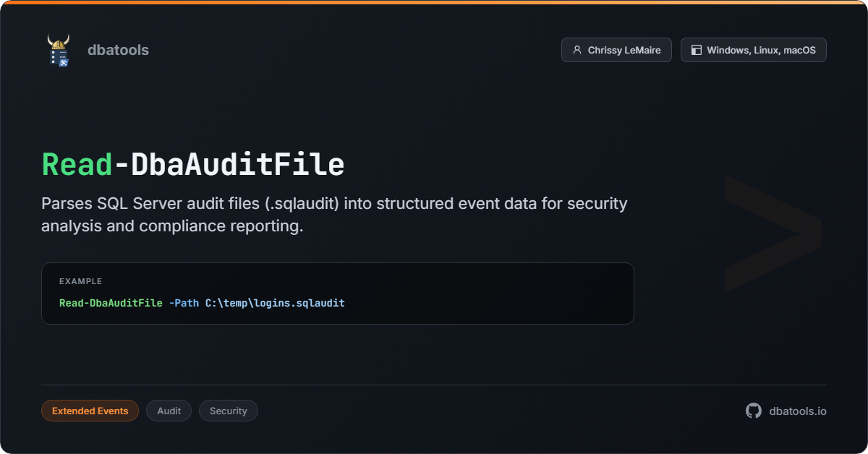Click the -DbaAuditFile part of the title
The width and height of the screenshot is (868, 454).
(230, 165)
